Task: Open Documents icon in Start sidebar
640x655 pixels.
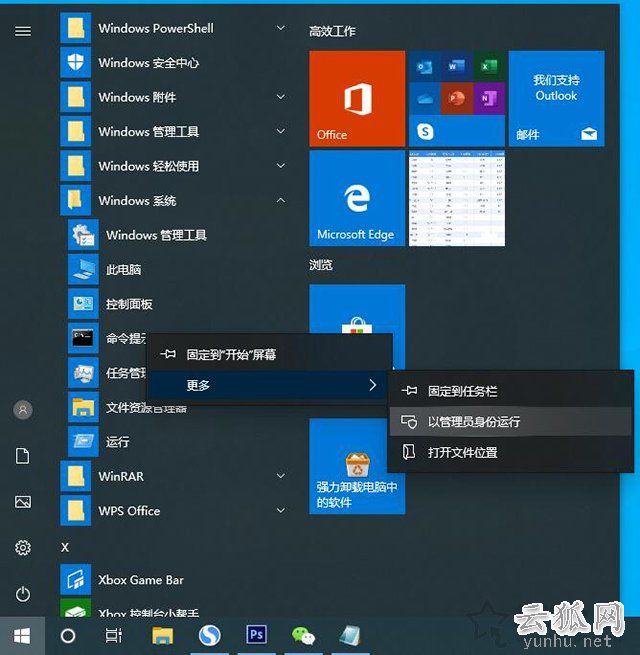Action: click(x=23, y=456)
